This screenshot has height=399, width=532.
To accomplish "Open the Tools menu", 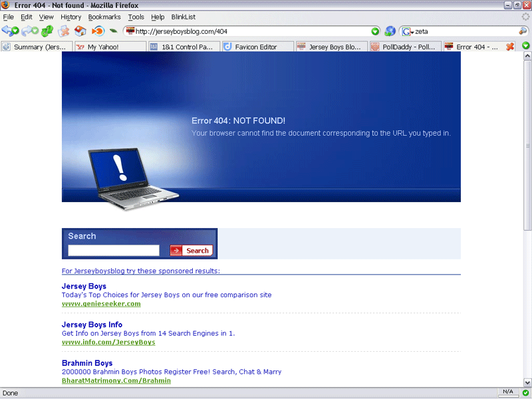I will [136, 17].
